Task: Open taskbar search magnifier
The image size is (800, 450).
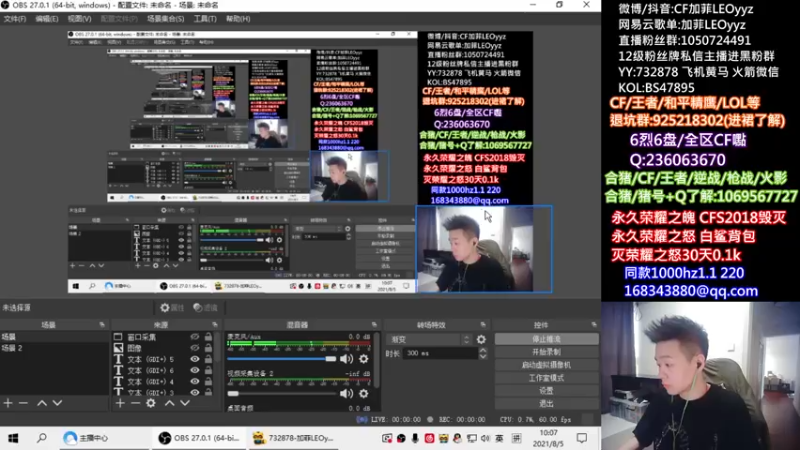Action: point(42,438)
